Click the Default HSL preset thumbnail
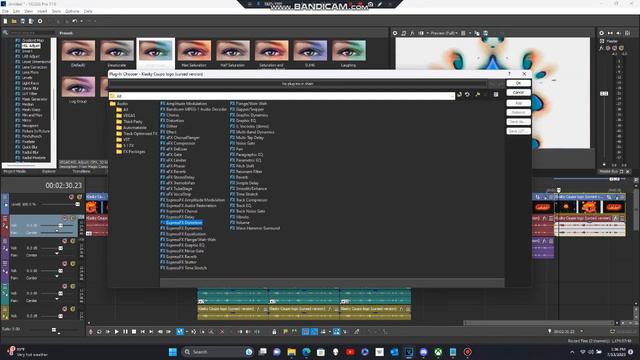Screen dimensions: 640x360 [78, 50]
